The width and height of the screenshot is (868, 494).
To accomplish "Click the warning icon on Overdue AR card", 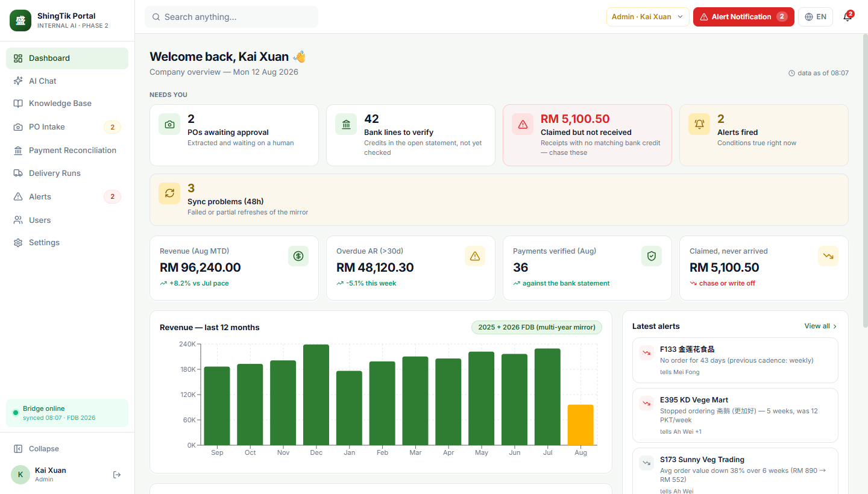I will pyautogui.click(x=475, y=256).
